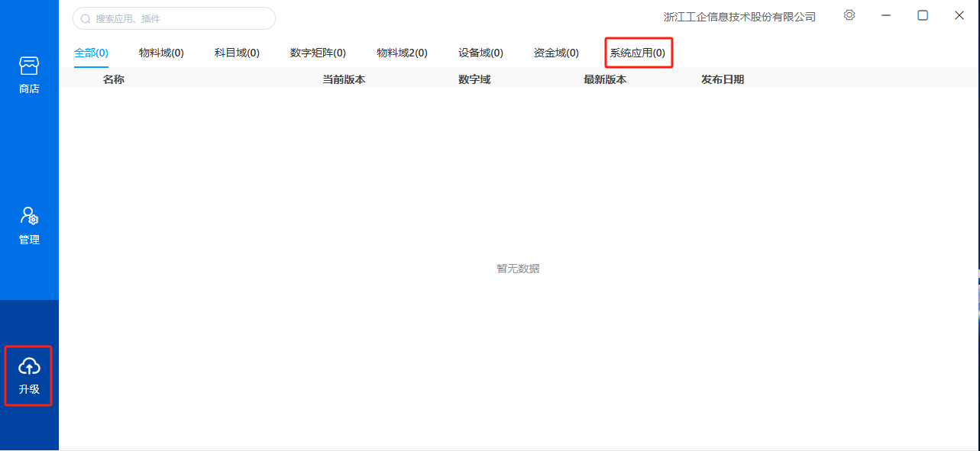Click the 暂无数据 empty-state text
The image size is (980, 451).
coord(518,269)
